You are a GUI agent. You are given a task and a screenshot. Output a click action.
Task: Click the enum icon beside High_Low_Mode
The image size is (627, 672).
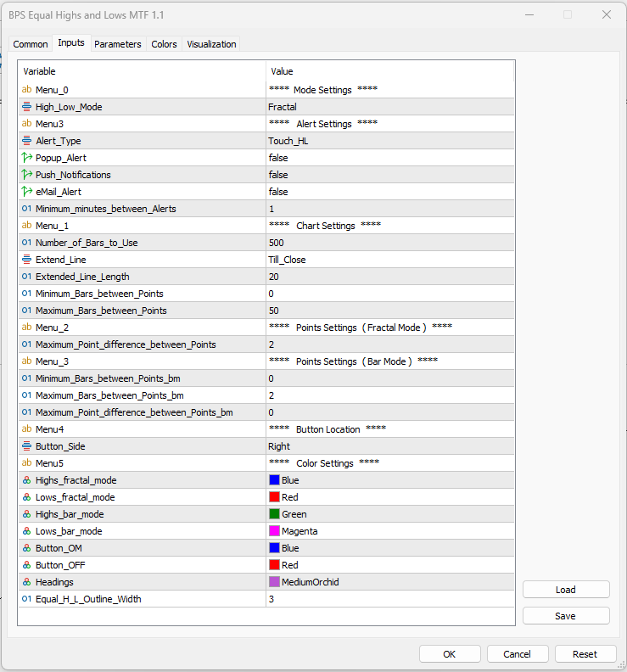pyautogui.click(x=27, y=107)
